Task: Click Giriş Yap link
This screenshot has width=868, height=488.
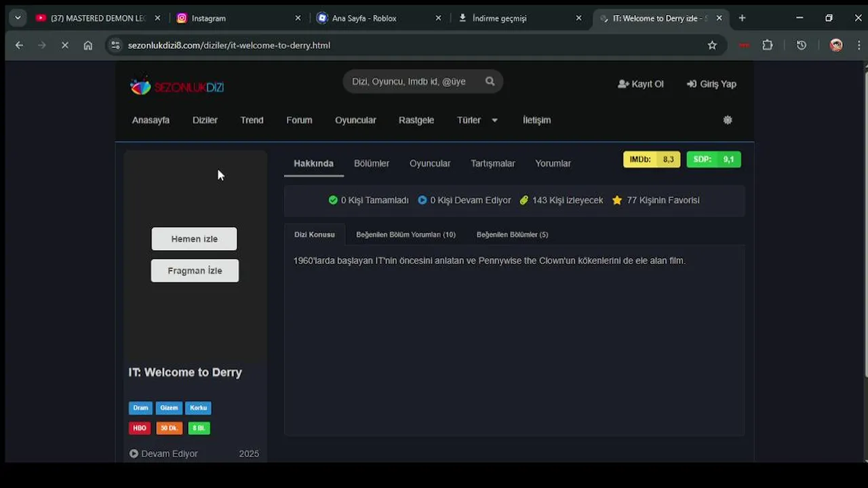Action: tap(711, 84)
